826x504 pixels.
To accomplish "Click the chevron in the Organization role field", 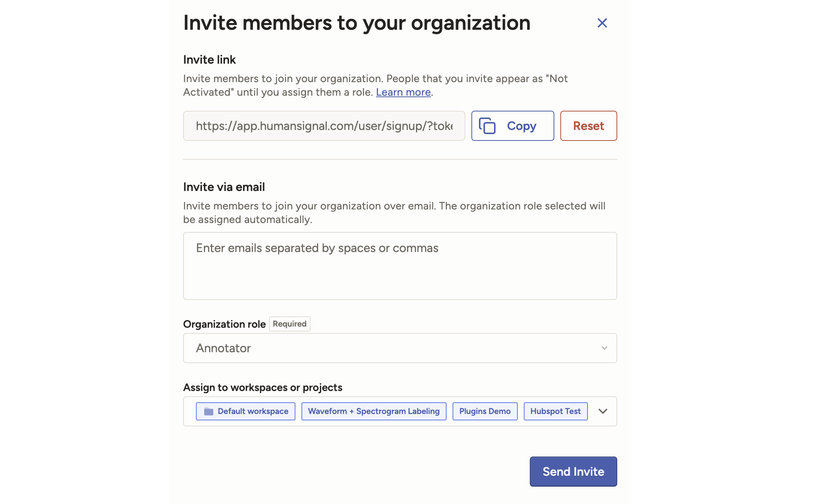I will [x=604, y=348].
